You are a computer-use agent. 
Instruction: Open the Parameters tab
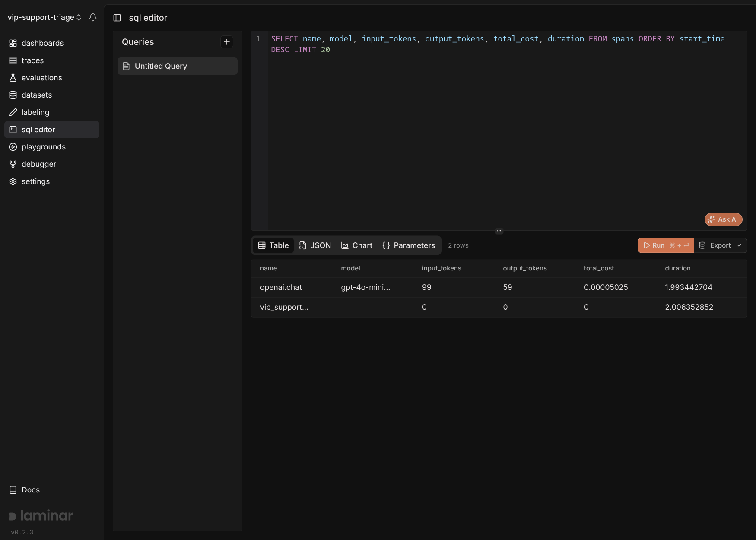[x=409, y=245]
